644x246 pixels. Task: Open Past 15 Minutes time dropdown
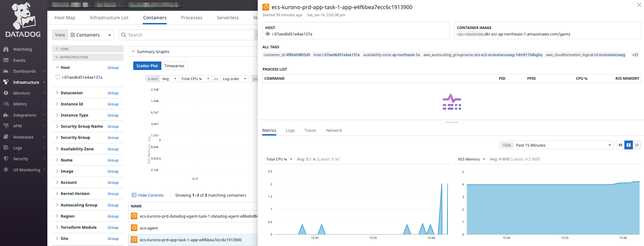point(556,145)
